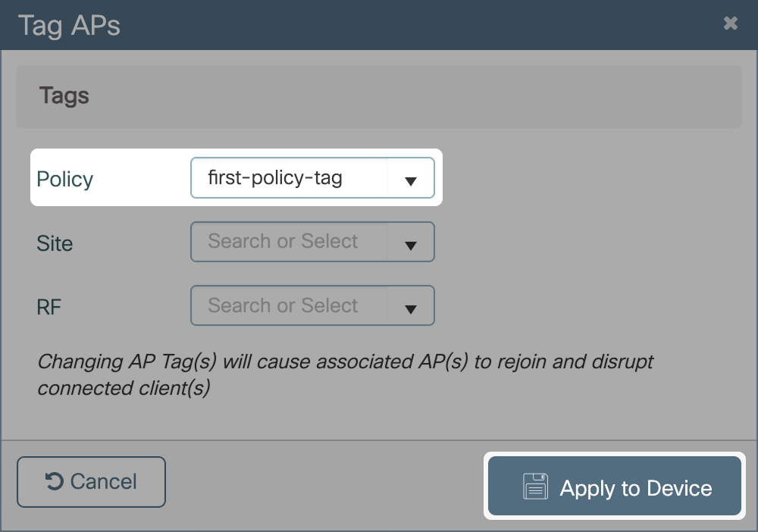This screenshot has width=758, height=532.
Task: Click the Policy field label
Action: coord(64,180)
